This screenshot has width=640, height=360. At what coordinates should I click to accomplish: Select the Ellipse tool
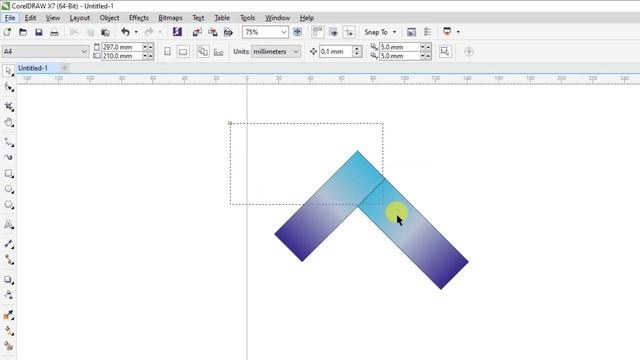point(9,189)
